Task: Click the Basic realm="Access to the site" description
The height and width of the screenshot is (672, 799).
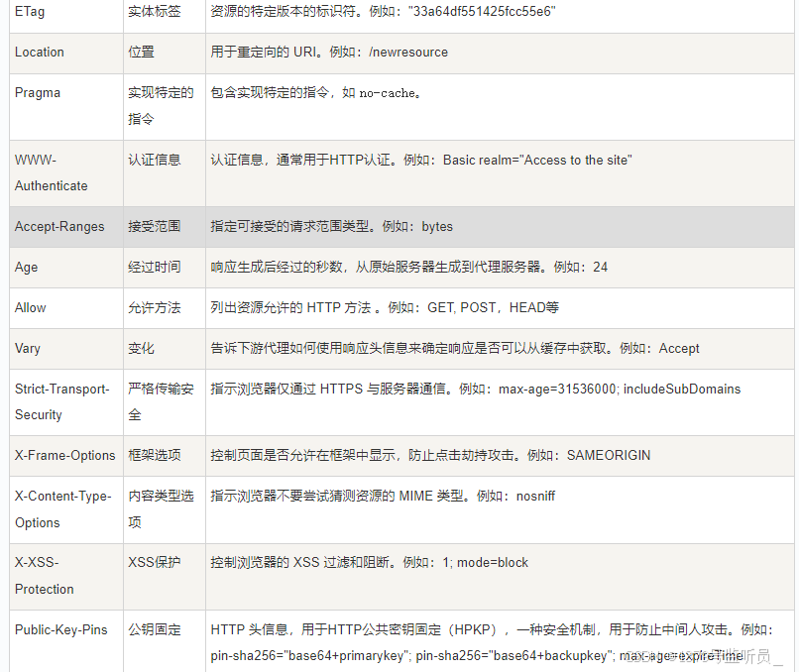Action: point(500,173)
